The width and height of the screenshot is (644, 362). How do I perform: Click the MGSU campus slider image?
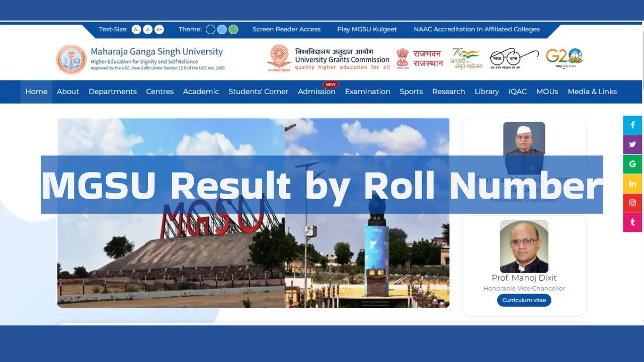click(253, 213)
